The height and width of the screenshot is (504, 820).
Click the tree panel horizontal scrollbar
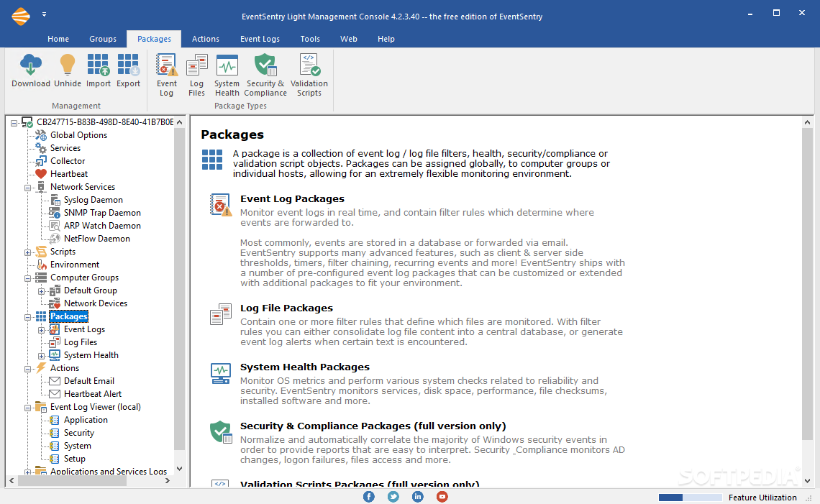click(x=72, y=480)
